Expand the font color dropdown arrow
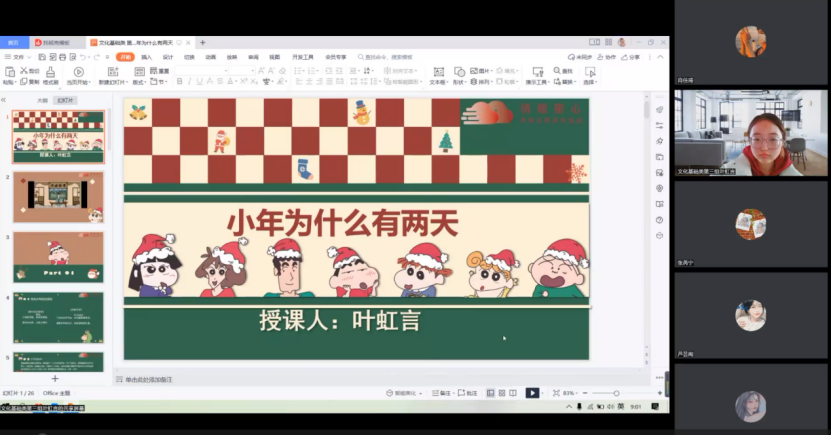 [235, 82]
